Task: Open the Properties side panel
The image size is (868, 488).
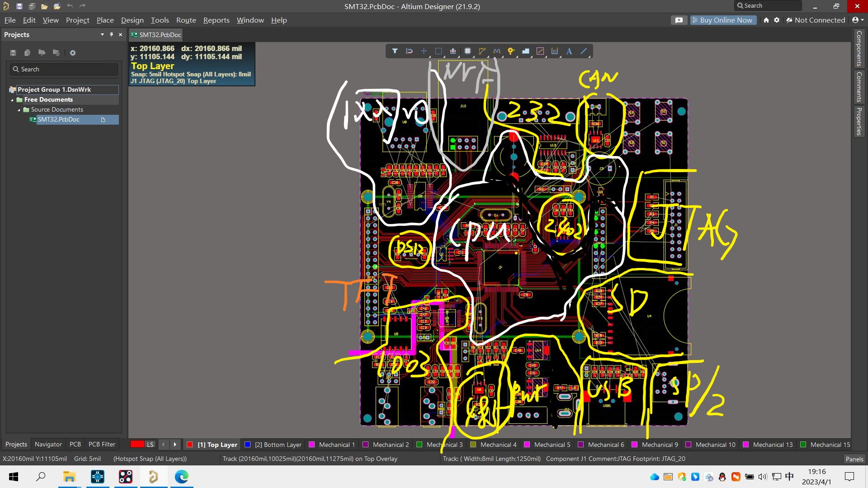Action: click(x=859, y=121)
